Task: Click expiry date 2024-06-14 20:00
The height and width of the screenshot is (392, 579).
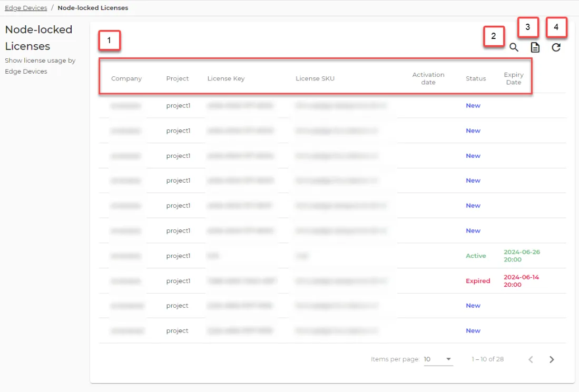Action: tap(522, 280)
